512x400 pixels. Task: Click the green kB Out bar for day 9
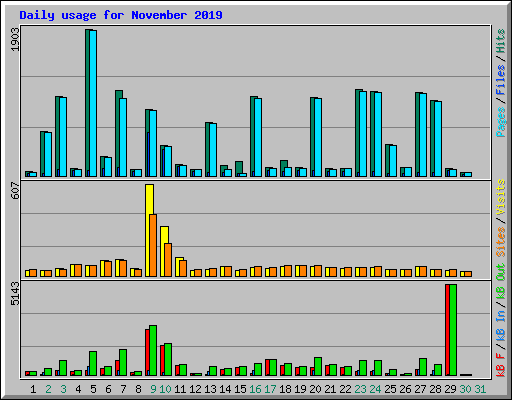click(x=153, y=351)
